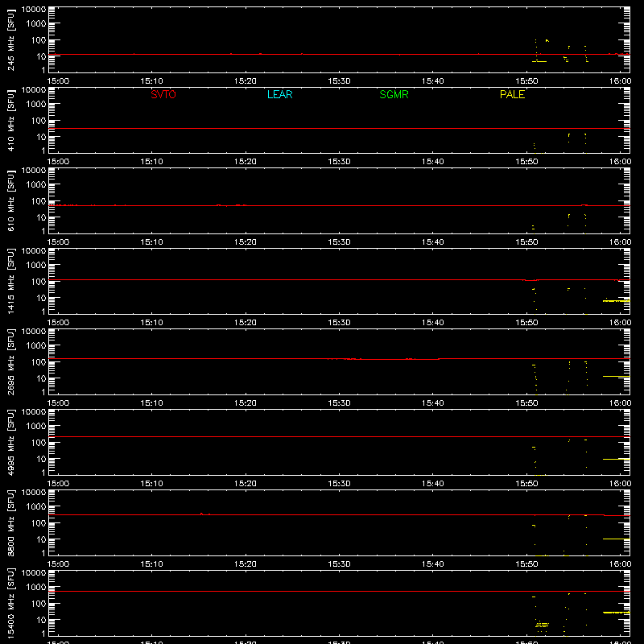644x644 pixels.
Task: Click the 10000 y-axis label on 245 MHz panel
Action: pyautogui.click(x=34, y=10)
